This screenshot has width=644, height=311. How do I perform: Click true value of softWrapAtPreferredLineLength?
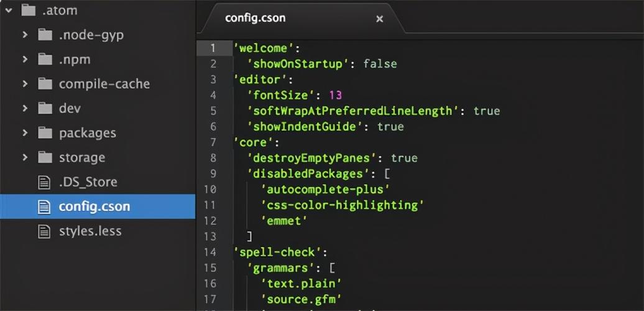point(487,111)
